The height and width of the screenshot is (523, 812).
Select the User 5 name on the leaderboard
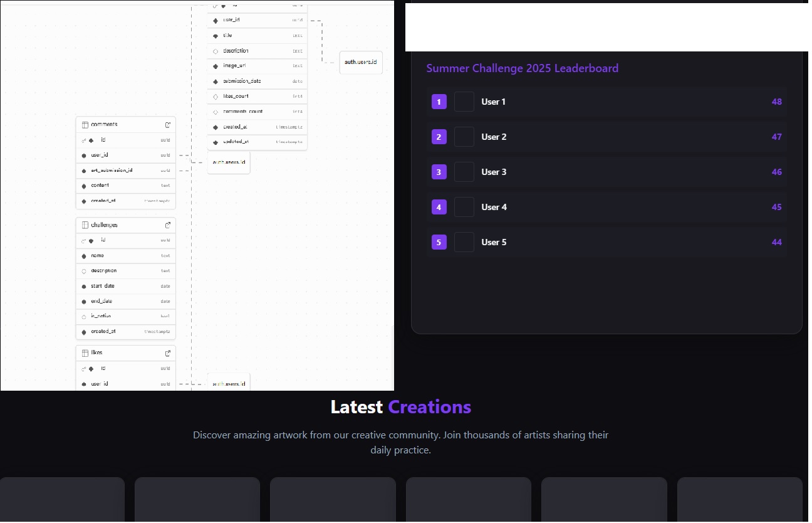494,242
